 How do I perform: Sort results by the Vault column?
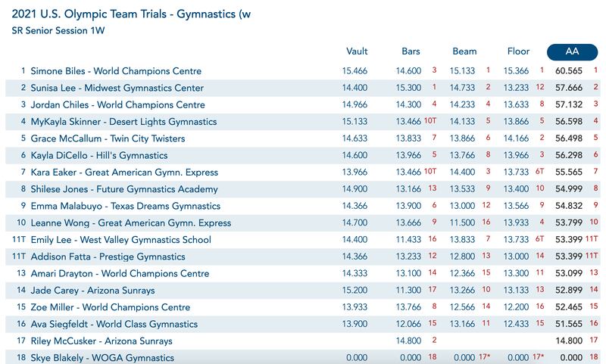[356, 51]
